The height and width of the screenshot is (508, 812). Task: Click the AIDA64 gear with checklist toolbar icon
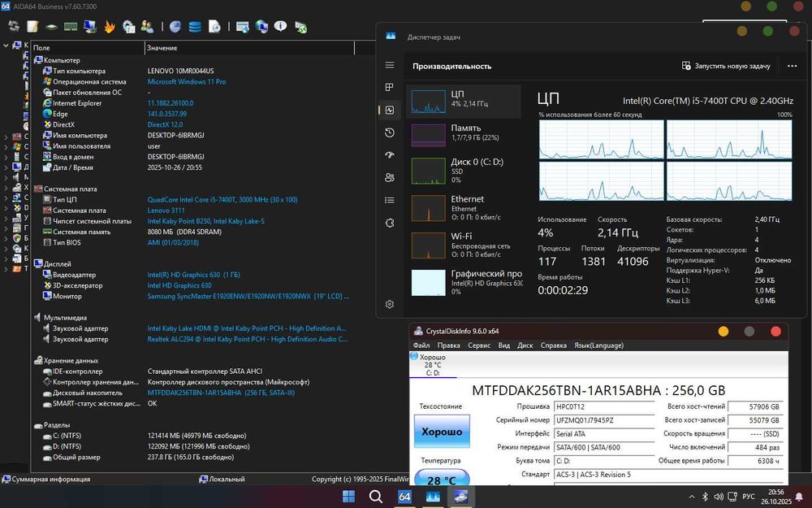[x=128, y=27]
